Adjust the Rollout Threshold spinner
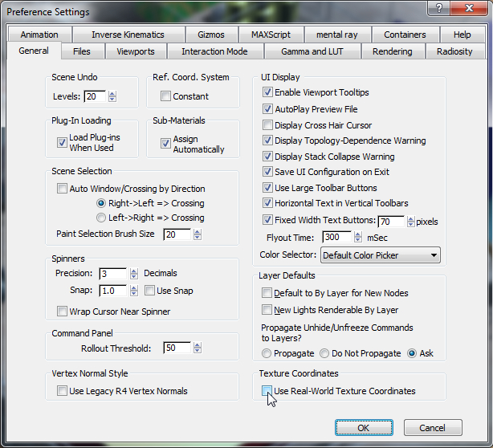Screen dimensions: 493x448 click(198, 348)
